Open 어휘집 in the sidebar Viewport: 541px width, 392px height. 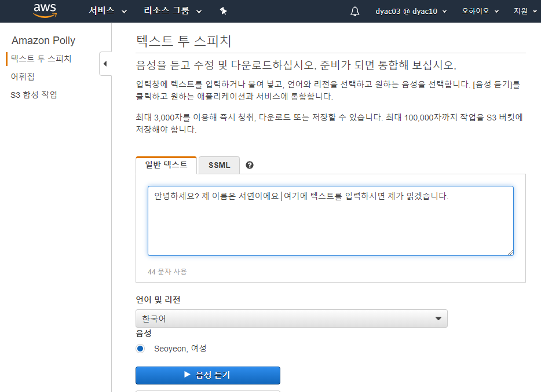coord(23,76)
